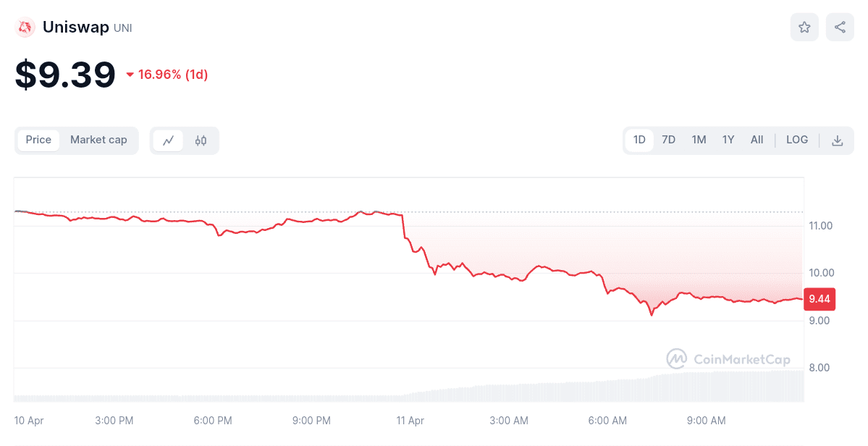Choose the 1M time range

coord(699,140)
